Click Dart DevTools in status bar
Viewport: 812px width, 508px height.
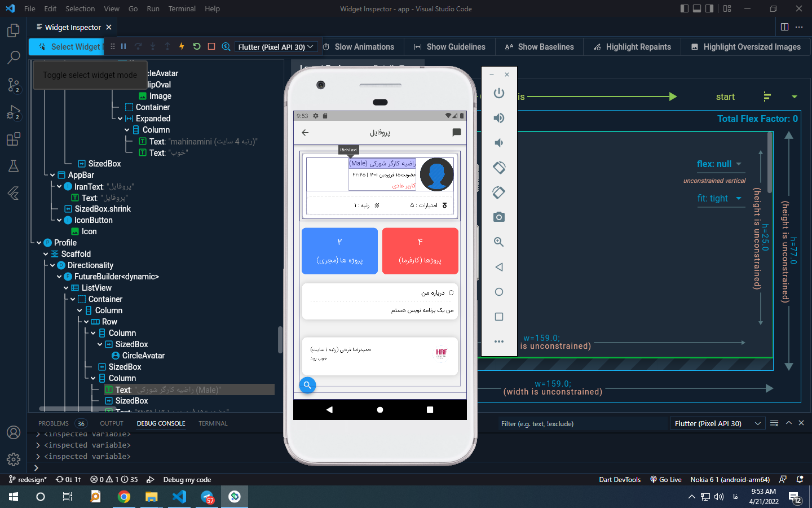620,480
